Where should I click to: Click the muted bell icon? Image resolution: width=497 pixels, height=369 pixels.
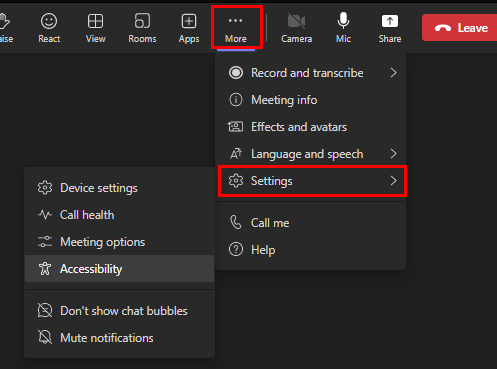(45, 337)
